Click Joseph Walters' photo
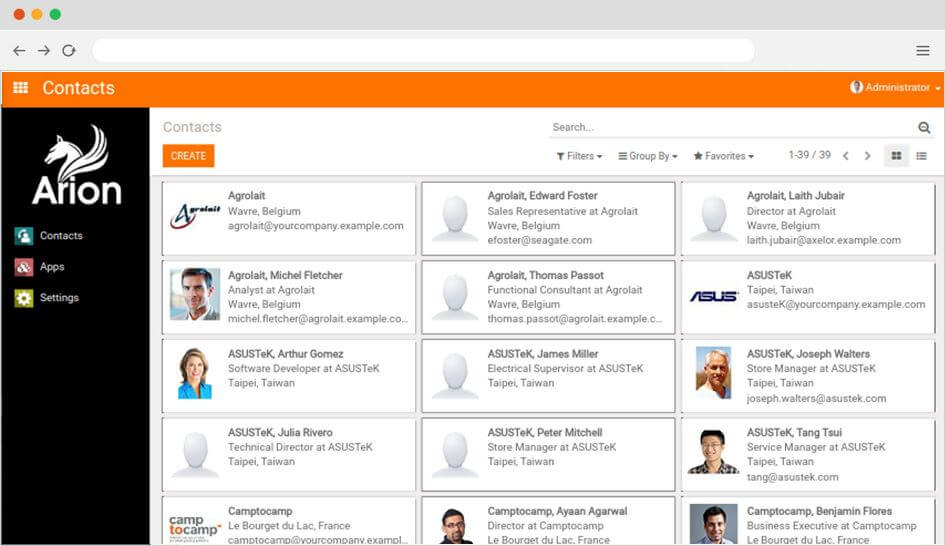Screen dimensions: 945x546 [714, 373]
